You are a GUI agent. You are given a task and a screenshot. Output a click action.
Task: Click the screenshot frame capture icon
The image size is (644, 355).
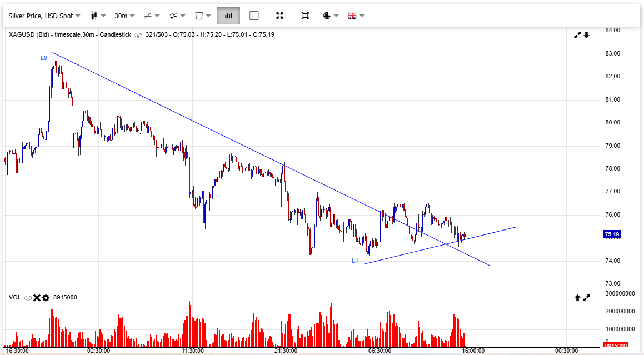pyautogui.click(x=305, y=16)
